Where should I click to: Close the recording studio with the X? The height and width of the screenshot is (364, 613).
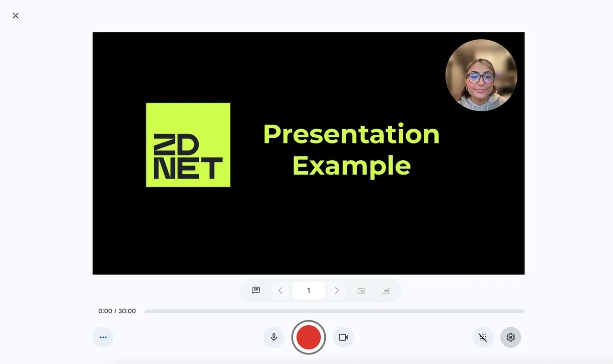pyautogui.click(x=16, y=16)
